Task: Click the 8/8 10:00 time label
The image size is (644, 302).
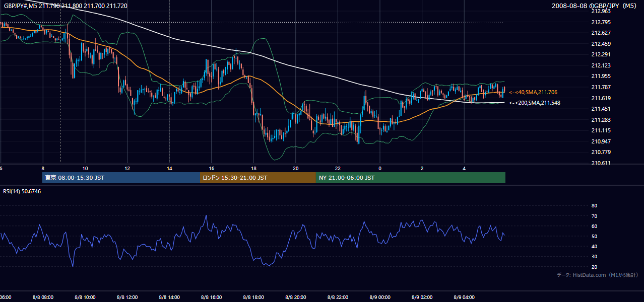Action: click(85, 297)
